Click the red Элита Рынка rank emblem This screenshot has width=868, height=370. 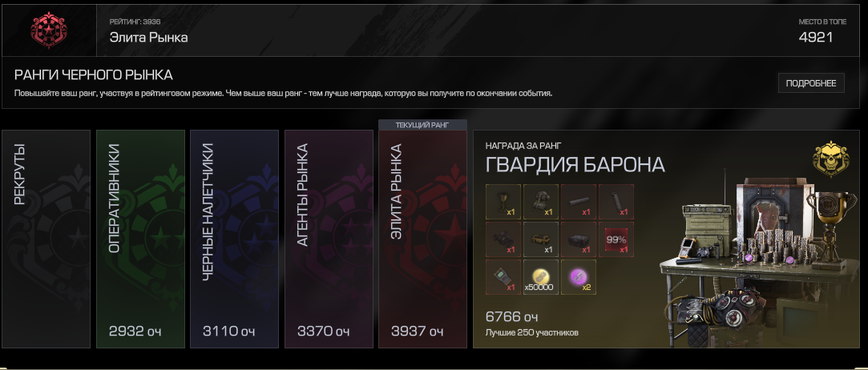coord(49,30)
